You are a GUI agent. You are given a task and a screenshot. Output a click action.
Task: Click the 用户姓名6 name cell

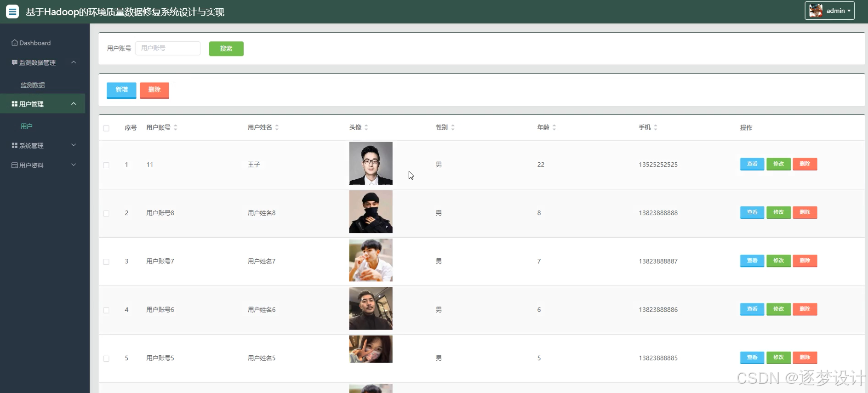[262, 310]
